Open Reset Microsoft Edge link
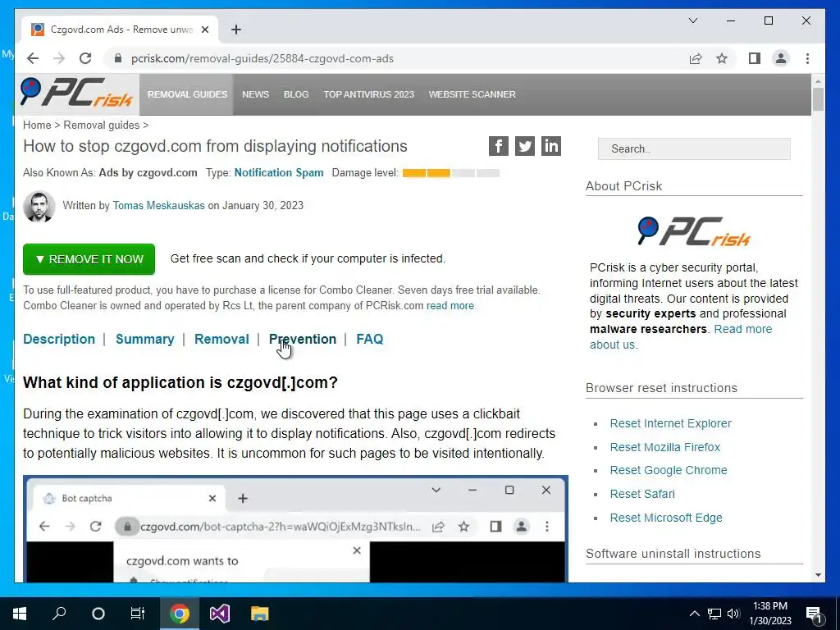 coord(666,518)
